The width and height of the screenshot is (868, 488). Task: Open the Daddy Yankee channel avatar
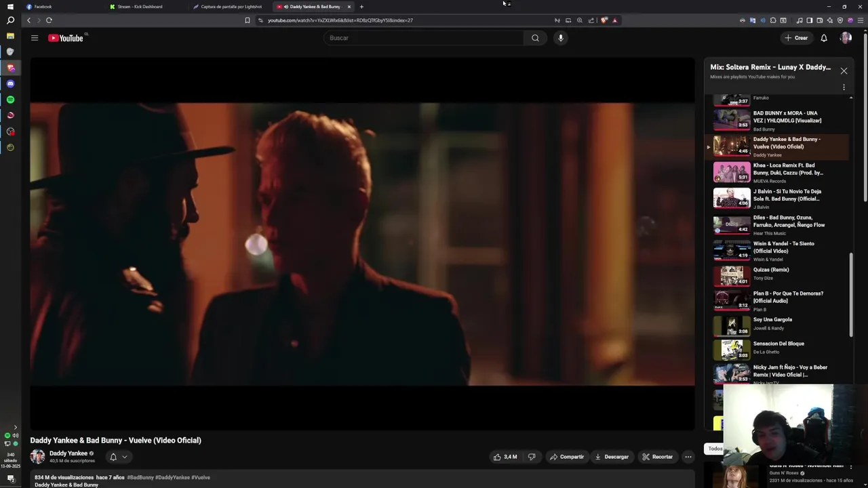coord(37,457)
